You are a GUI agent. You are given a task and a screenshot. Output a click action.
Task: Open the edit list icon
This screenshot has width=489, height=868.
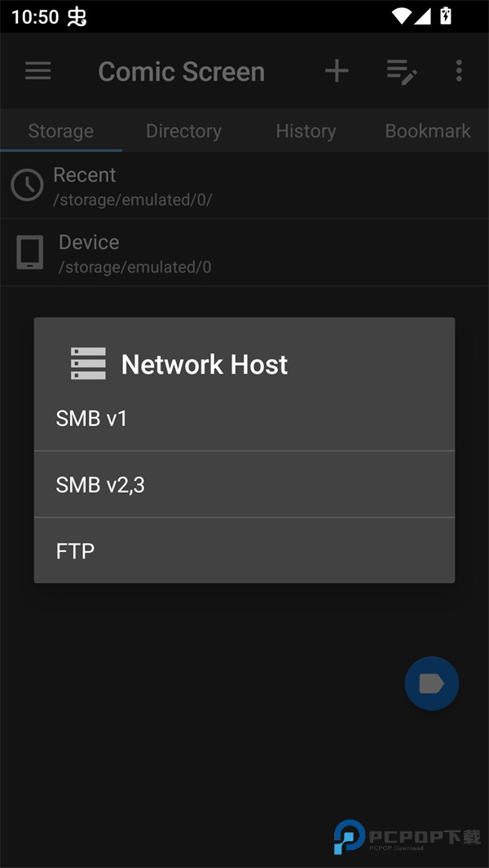(401, 72)
